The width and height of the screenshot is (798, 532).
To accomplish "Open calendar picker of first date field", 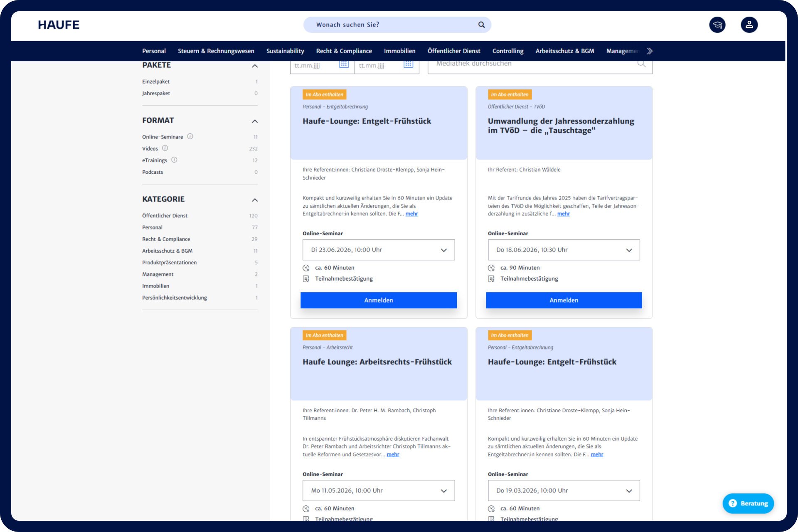I will click(344, 64).
